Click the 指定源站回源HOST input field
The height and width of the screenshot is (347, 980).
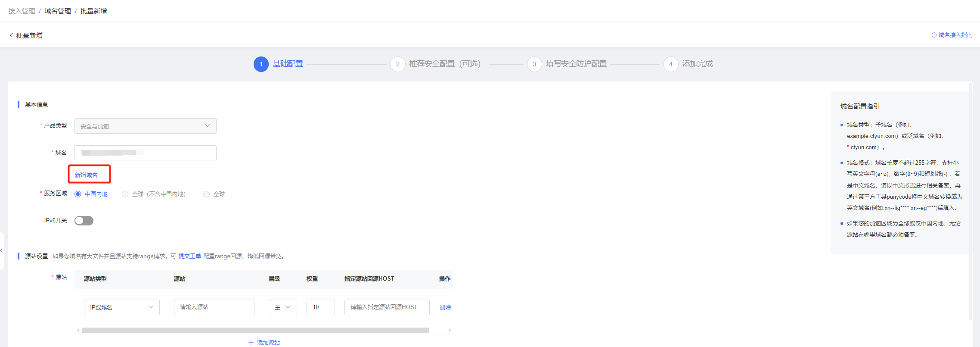387,307
